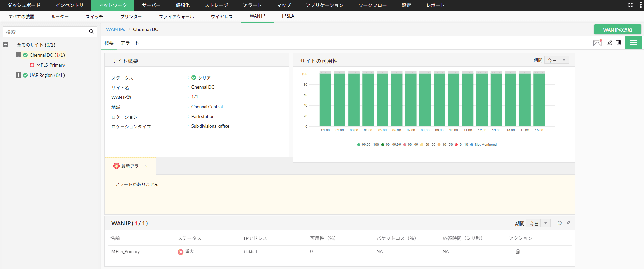The height and width of the screenshot is (269, 644).
Task: Select MPLS_Primary in the site tree
Action: (x=51, y=65)
